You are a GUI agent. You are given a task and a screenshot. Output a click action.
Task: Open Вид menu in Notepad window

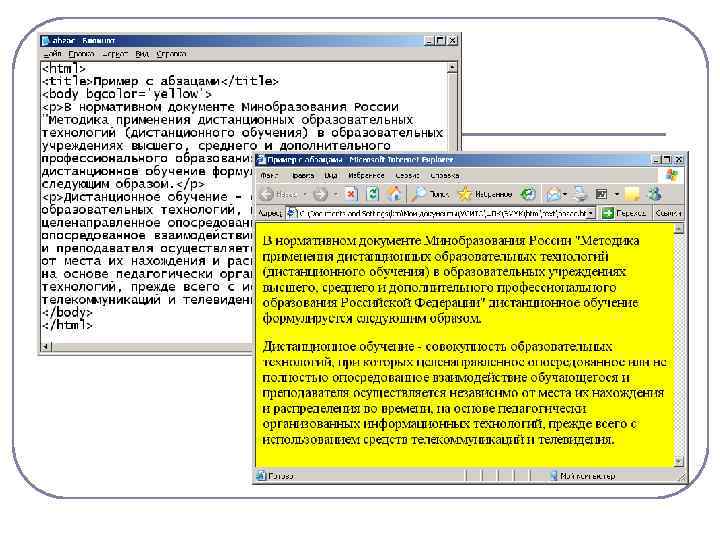coord(142,54)
